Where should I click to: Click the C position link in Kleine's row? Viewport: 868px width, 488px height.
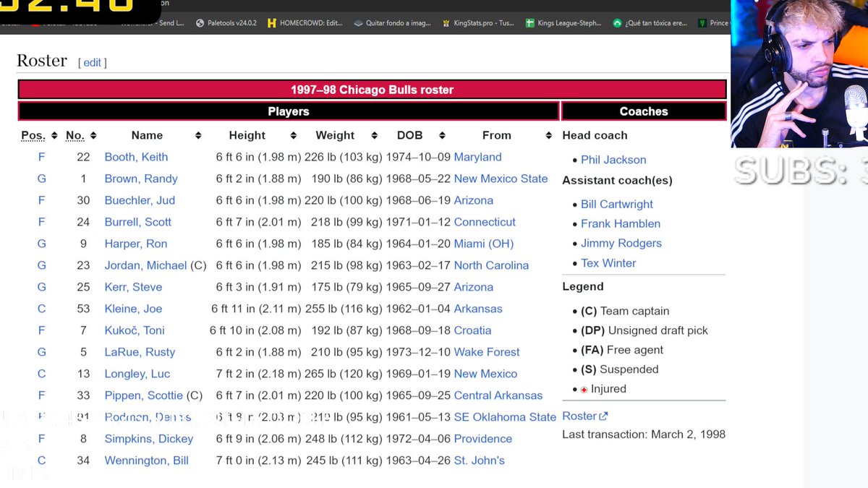(41, 309)
